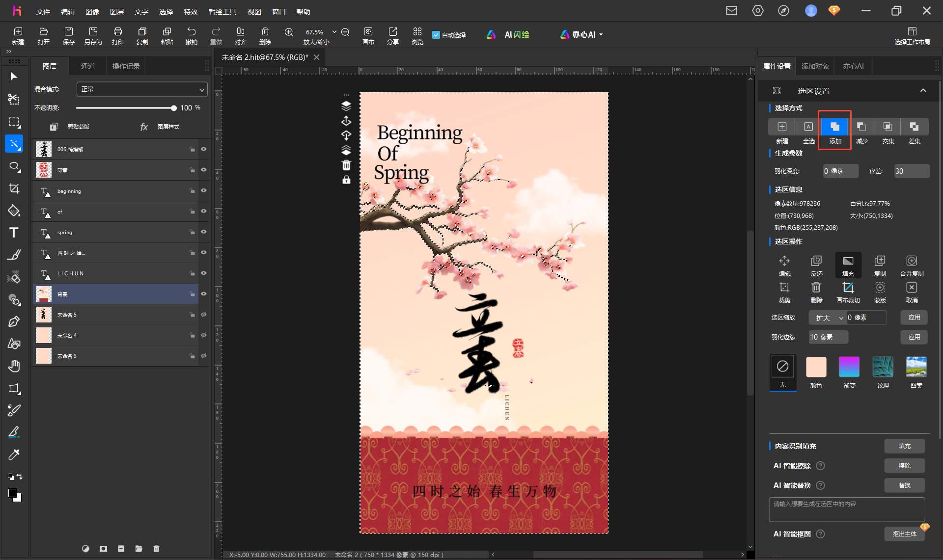Click the zoom in magnifier icon
This screenshot has width=943, height=560.
289,32
